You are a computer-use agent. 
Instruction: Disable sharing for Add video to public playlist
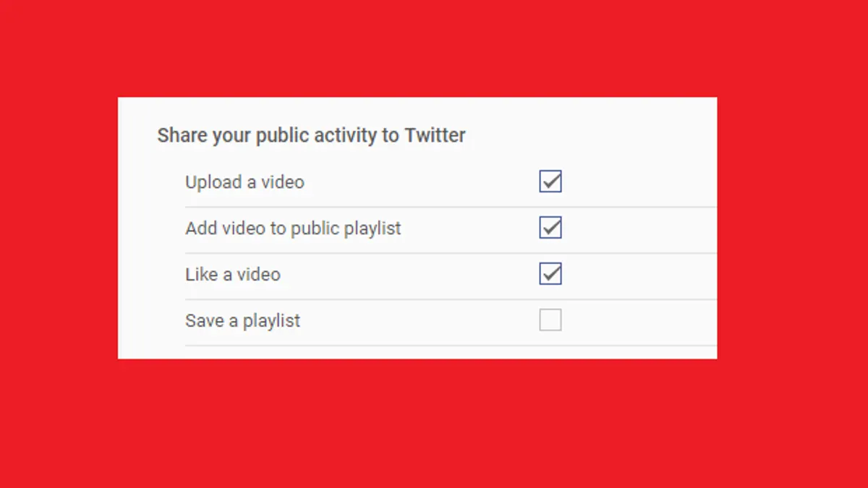550,228
